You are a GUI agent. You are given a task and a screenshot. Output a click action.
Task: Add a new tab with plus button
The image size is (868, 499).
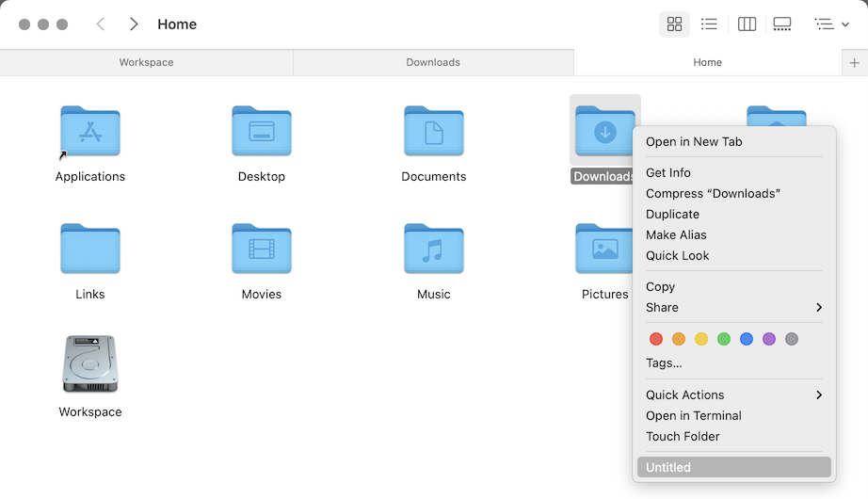(x=854, y=63)
